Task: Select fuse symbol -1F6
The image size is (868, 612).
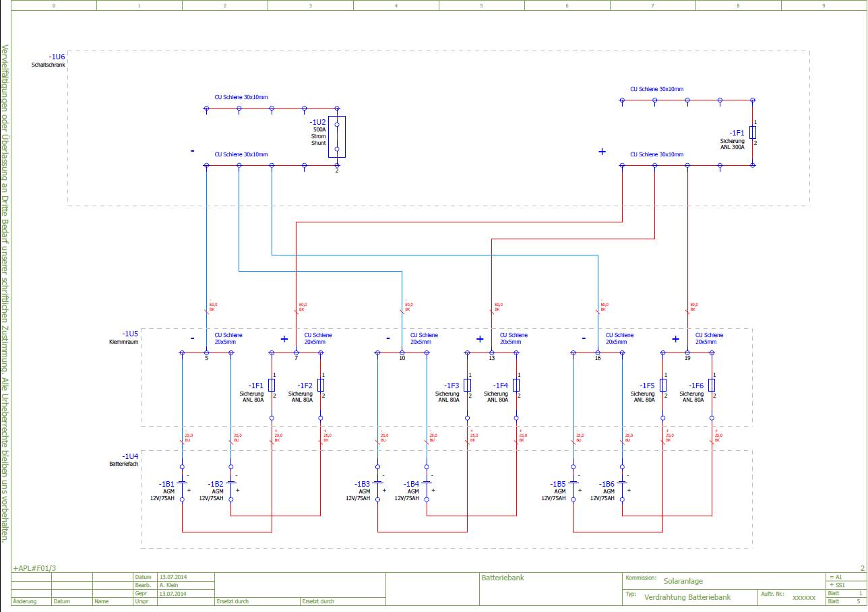Action: [712, 385]
